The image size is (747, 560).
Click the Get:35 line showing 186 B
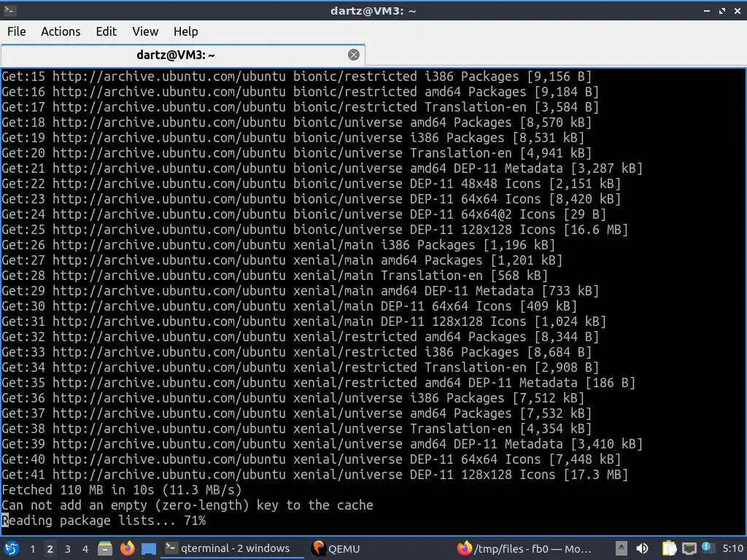pyautogui.click(x=318, y=383)
